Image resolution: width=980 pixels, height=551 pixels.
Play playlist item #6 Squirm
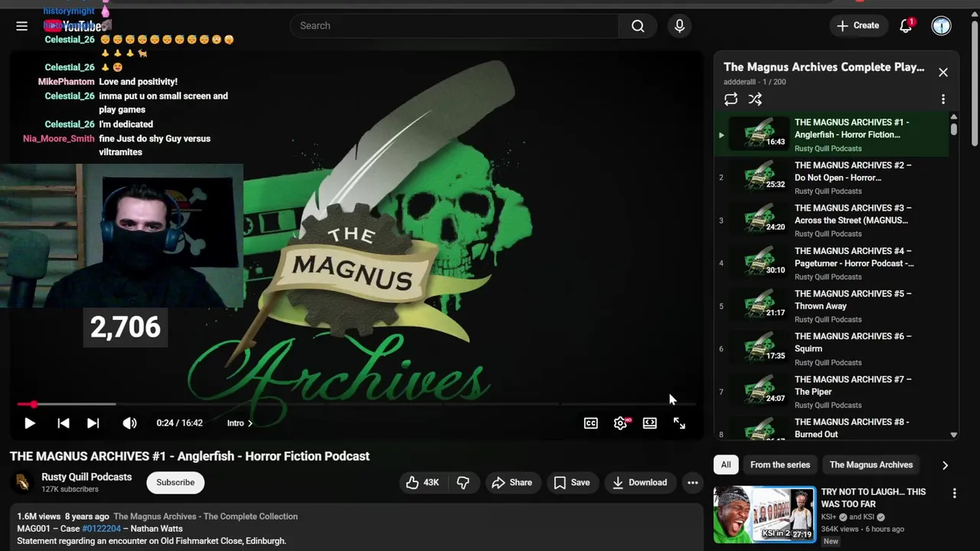click(x=831, y=349)
